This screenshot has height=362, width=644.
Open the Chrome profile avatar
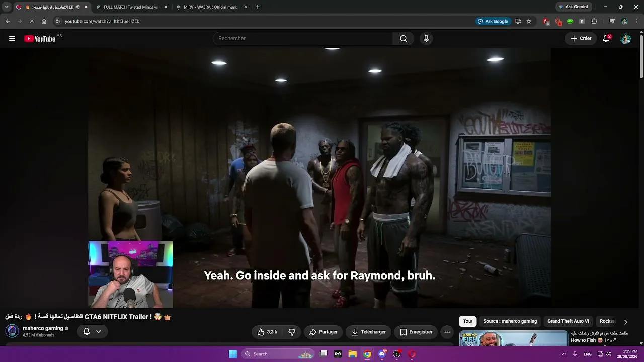624,21
